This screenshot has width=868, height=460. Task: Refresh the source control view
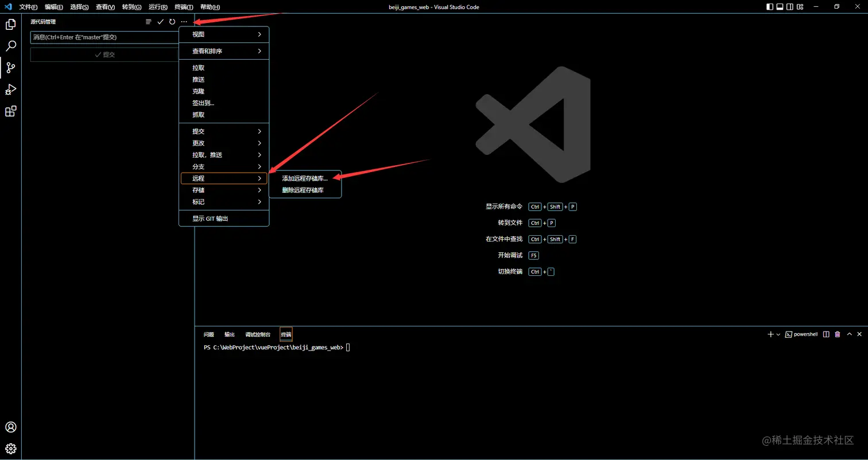click(172, 22)
